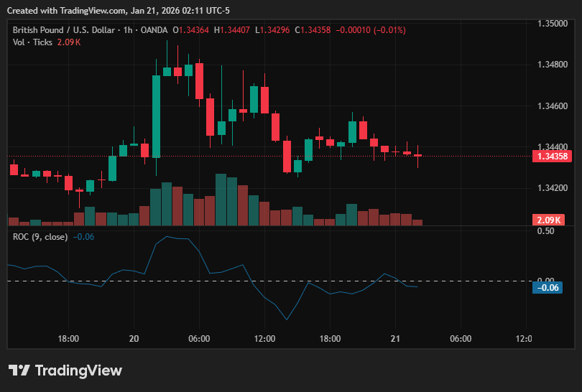Click the large green breakout candle body
Screen dimensions: 582x392
pyautogui.click(x=156, y=116)
